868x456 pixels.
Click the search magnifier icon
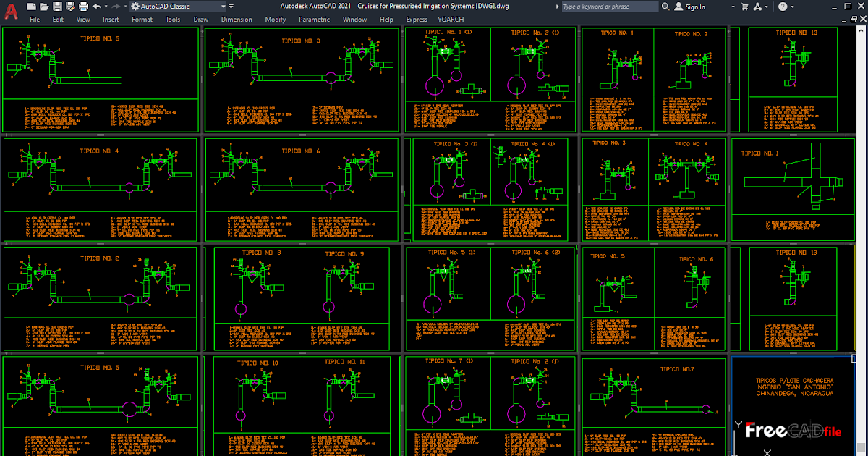(x=666, y=7)
